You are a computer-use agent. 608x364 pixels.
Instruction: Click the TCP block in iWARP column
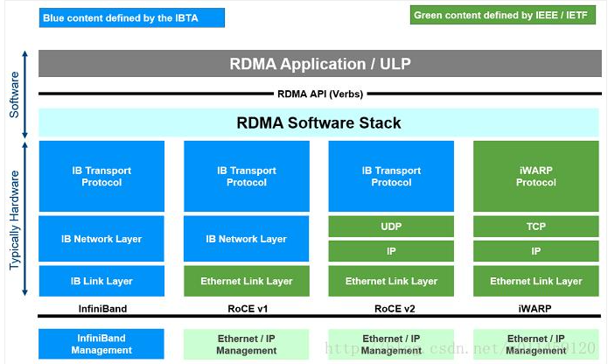(x=536, y=227)
